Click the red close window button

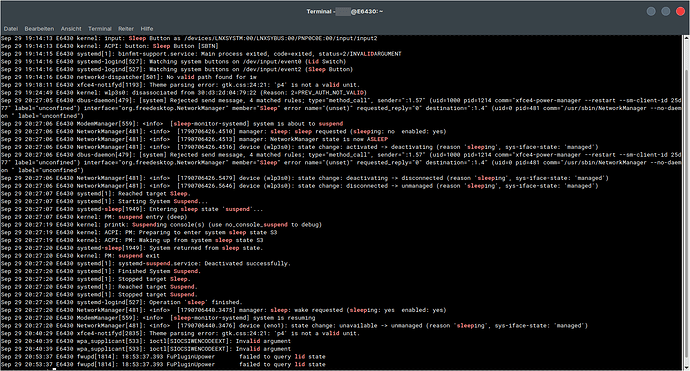pos(680,11)
